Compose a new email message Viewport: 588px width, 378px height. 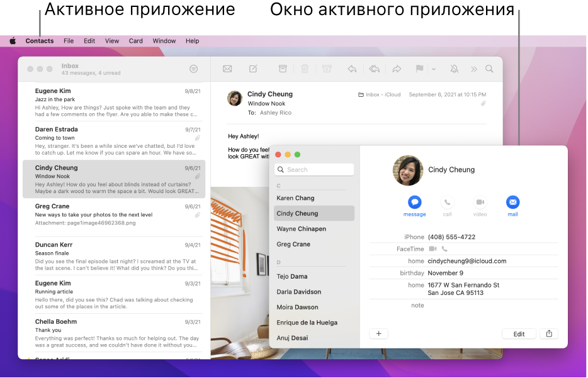tap(252, 69)
